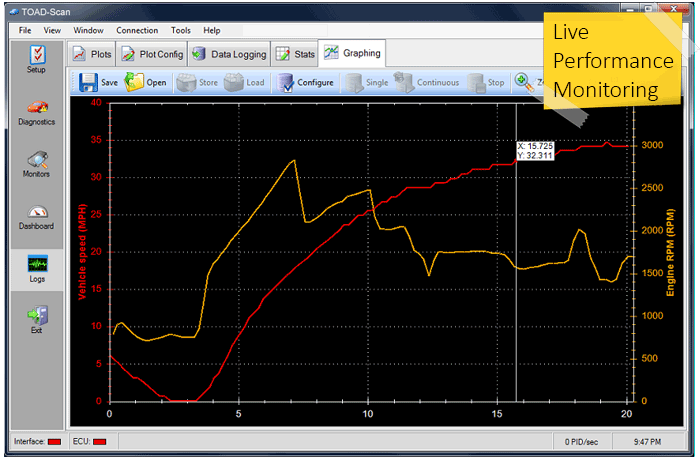
Task: Switch to the Data Logging tab
Action: point(229,54)
